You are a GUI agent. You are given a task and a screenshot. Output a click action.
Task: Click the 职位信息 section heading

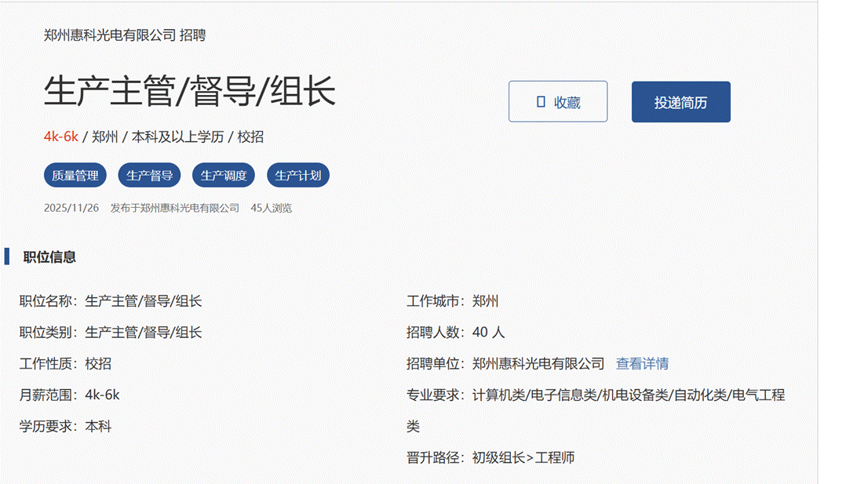coord(49,257)
